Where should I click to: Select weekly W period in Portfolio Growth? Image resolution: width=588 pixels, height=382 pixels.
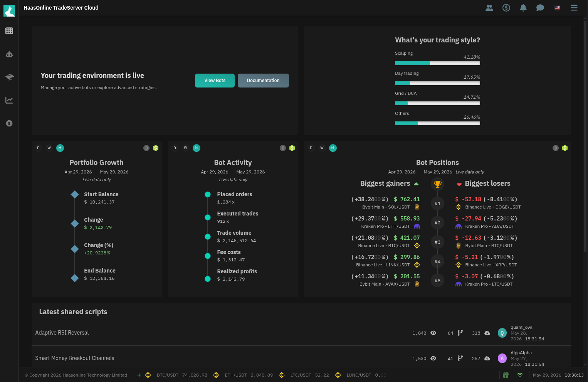49,148
